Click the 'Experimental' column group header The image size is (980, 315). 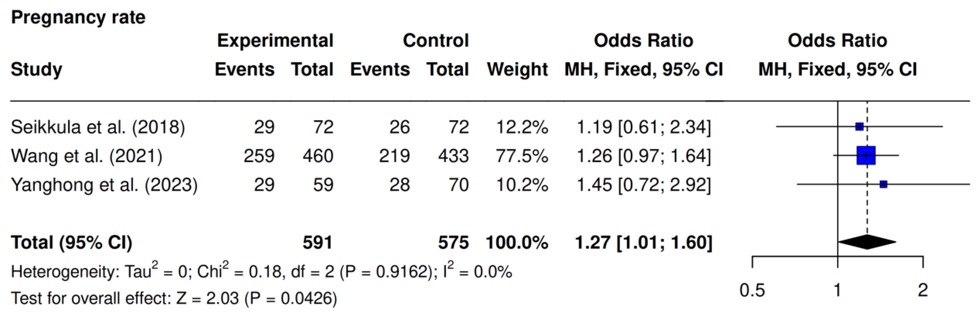click(275, 41)
